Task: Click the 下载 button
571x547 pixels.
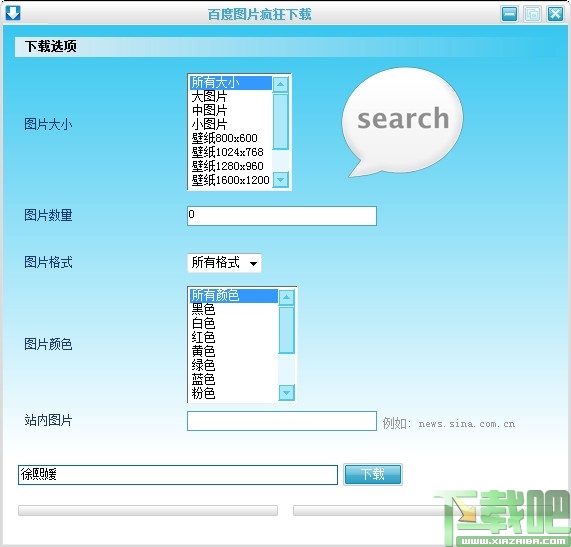Action: pyautogui.click(x=373, y=474)
